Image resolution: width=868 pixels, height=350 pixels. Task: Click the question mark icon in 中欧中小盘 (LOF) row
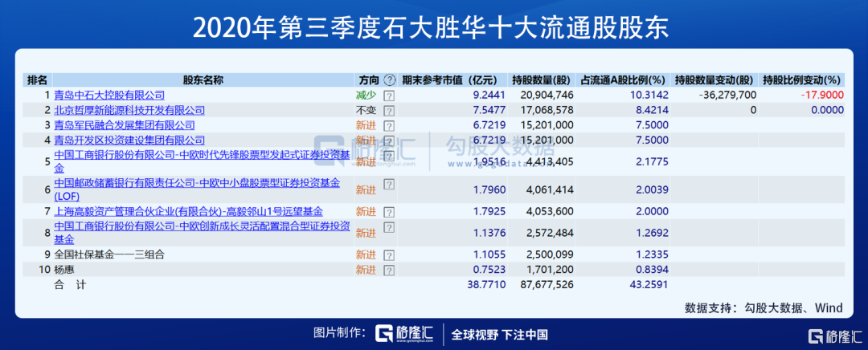tap(389, 185)
